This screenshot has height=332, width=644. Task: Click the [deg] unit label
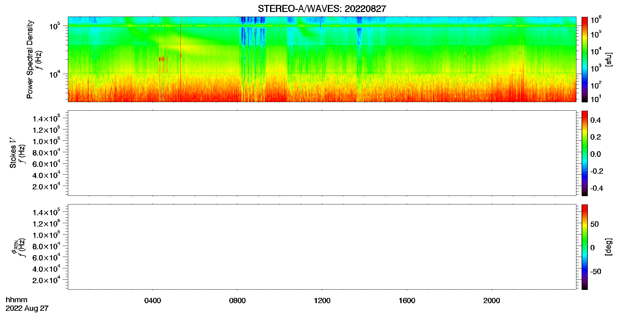608,247
